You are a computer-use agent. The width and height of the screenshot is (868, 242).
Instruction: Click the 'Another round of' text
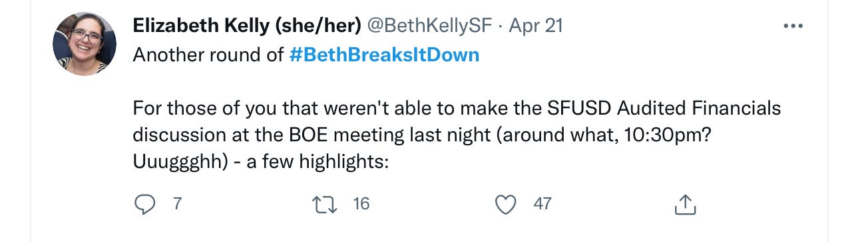point(208,55)
